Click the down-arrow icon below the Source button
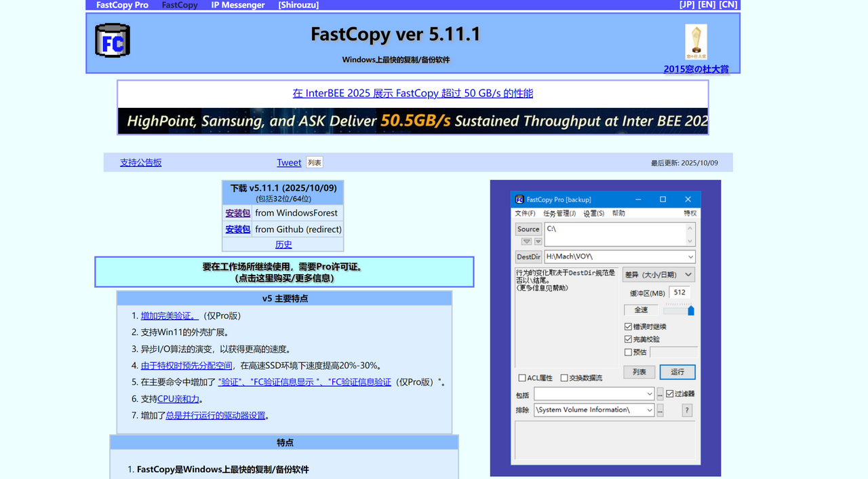The height and width of the screenshot is (479, 868). click(526, 241)
